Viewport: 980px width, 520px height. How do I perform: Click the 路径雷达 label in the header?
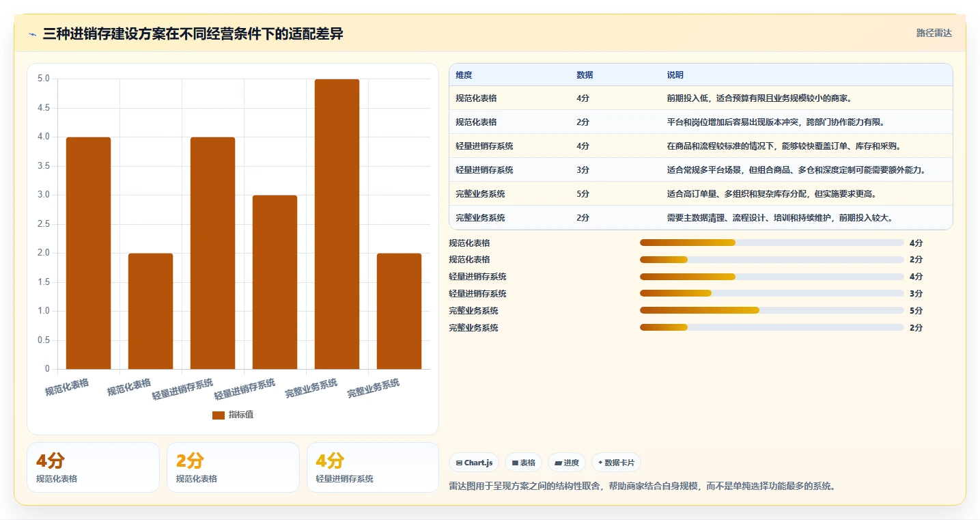934,33
